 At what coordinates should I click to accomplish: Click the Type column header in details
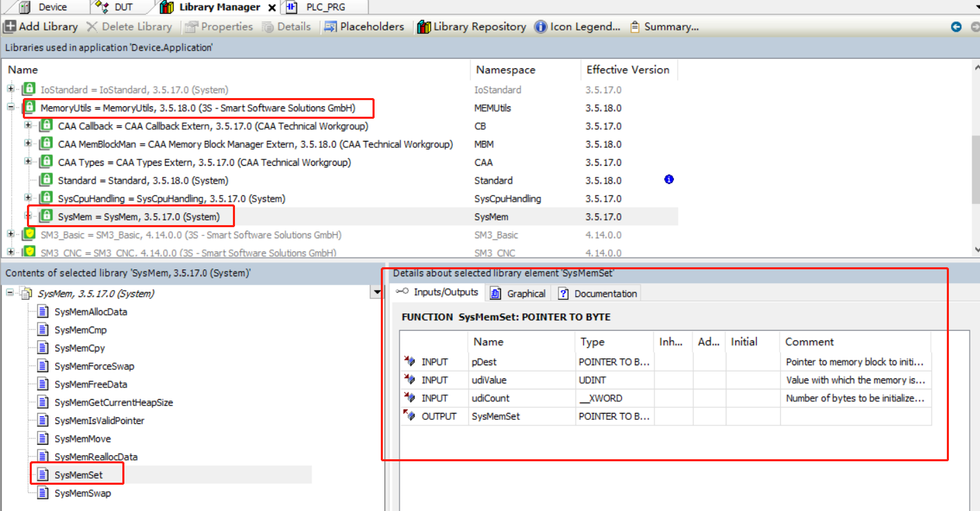615,342
